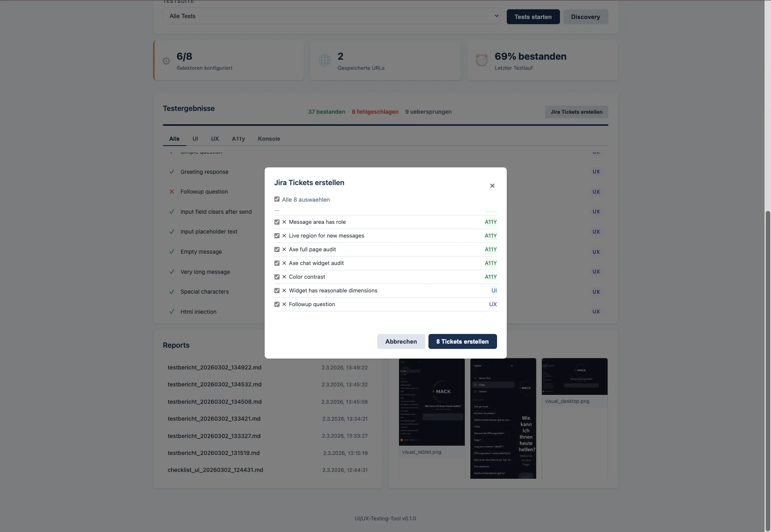
Task: Switch to the A11y results tab
Action: (x=238, y=139)
